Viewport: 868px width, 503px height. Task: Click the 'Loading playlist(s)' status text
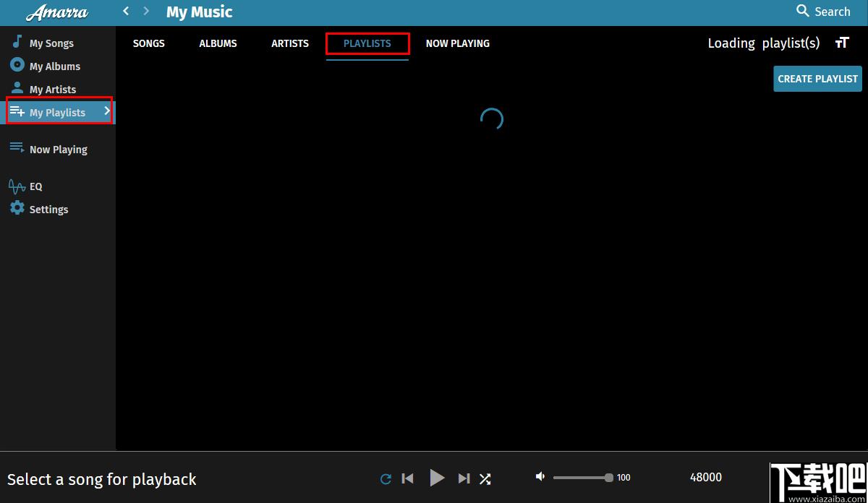[764, 43]
